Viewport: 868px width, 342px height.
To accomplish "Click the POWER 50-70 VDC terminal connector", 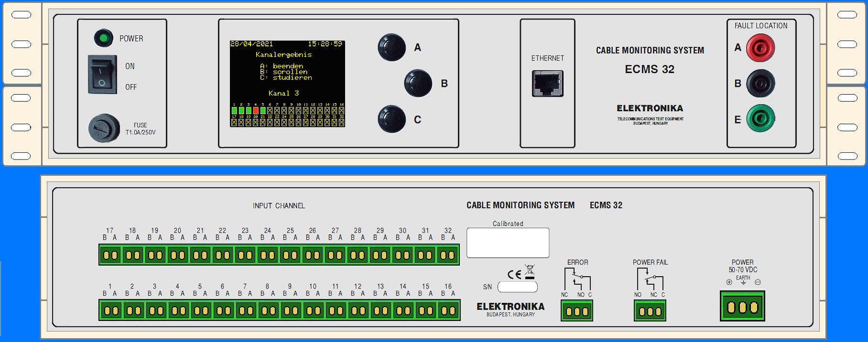I will (x=742, y=306).
